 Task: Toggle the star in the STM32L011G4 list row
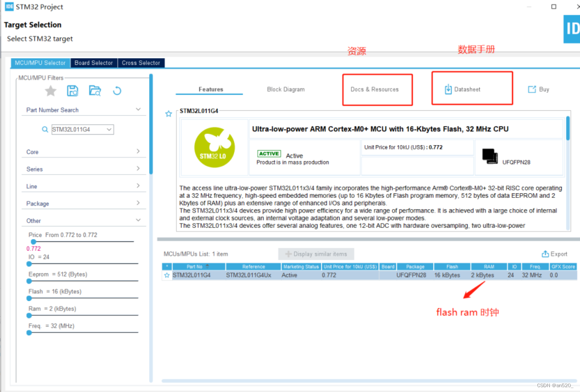point(166,275)
